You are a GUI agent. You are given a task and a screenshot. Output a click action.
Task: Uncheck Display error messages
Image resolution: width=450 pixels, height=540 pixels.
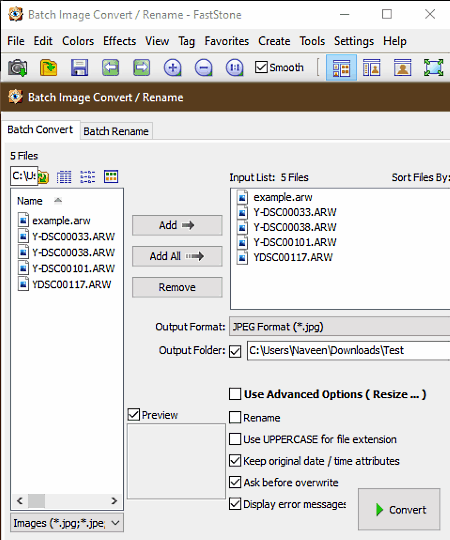pyautogui.click(x=235, y=504)
